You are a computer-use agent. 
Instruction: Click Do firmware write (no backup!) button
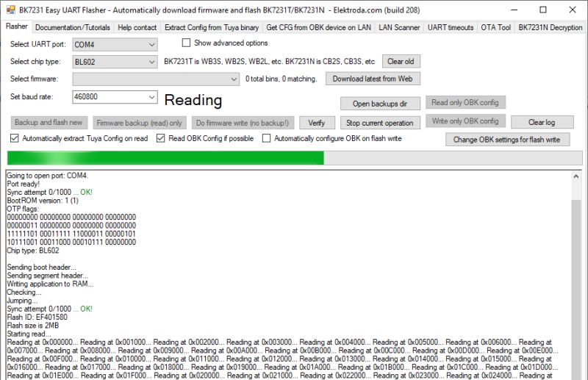243,123
